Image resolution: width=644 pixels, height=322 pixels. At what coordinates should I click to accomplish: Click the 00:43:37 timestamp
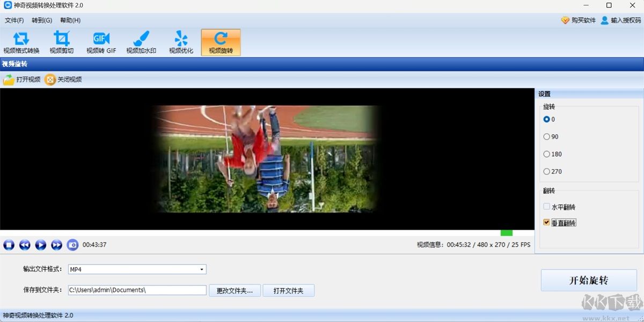coord(94,245)
